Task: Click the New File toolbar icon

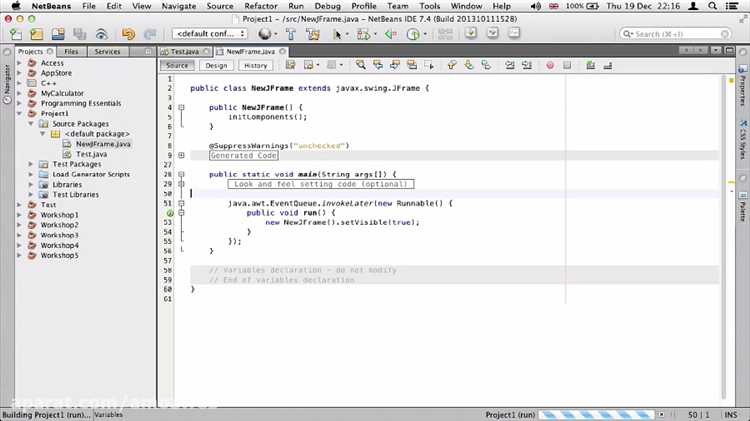Action: pos(15,34)
